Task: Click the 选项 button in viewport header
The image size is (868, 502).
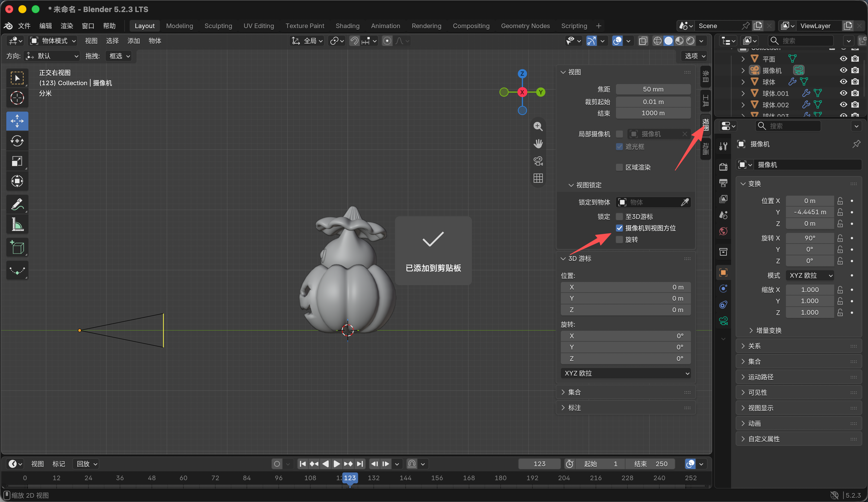Action: tap(694, 56)
